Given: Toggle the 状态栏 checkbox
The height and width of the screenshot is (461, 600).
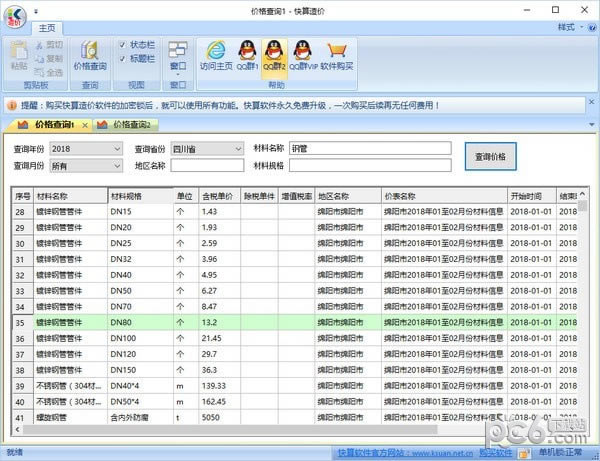Looking at the screenshot, I should 122,45.
